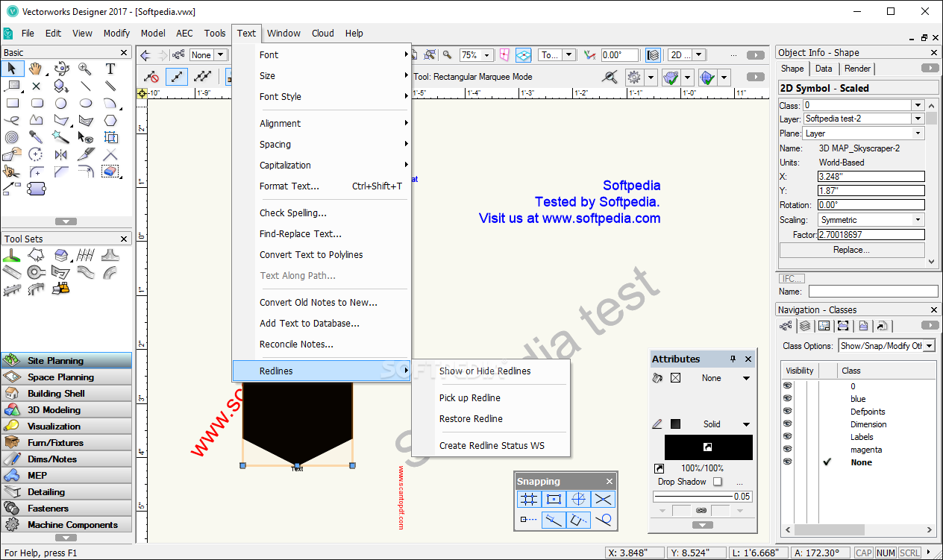Select the Eyedropper tool
Screen dimensions: 943x560
pos(36,137)
